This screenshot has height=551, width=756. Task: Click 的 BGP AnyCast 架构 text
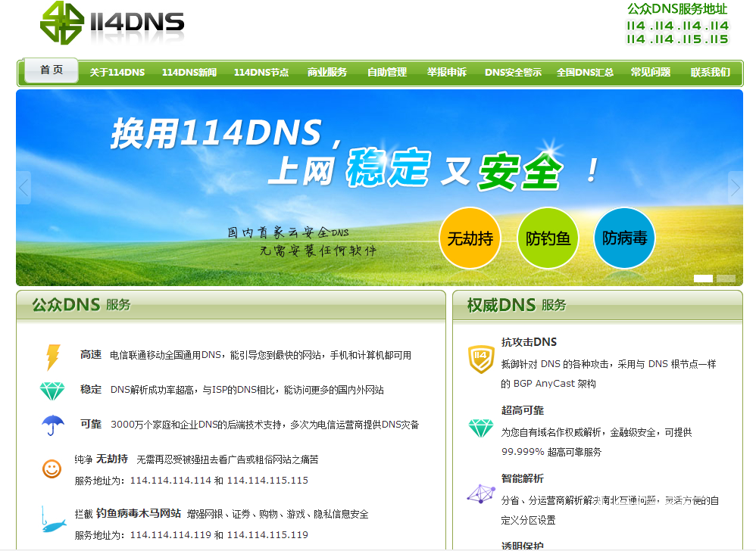coord(548,384)
